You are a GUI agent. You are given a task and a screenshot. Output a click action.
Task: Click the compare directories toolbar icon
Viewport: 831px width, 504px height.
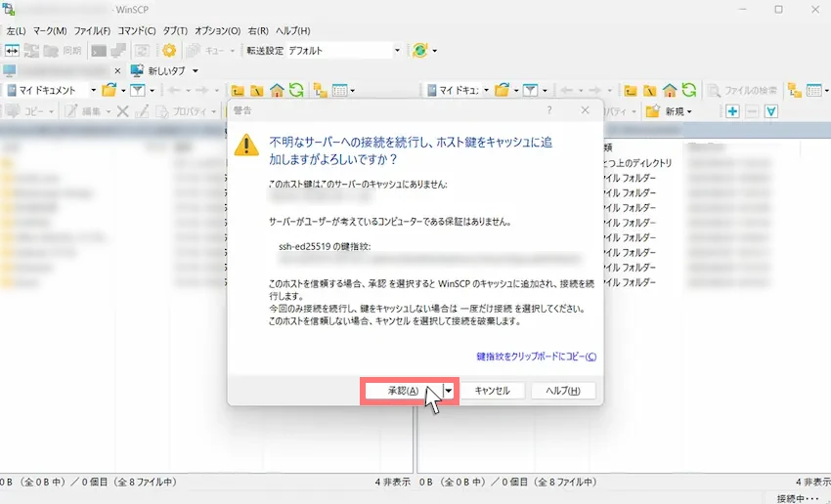(12, 51)
